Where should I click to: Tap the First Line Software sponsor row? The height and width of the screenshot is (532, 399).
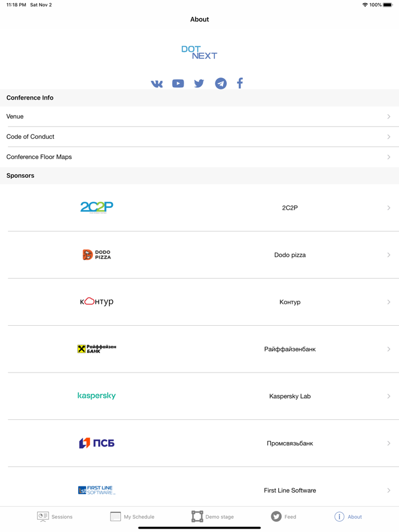click(199, 490)
